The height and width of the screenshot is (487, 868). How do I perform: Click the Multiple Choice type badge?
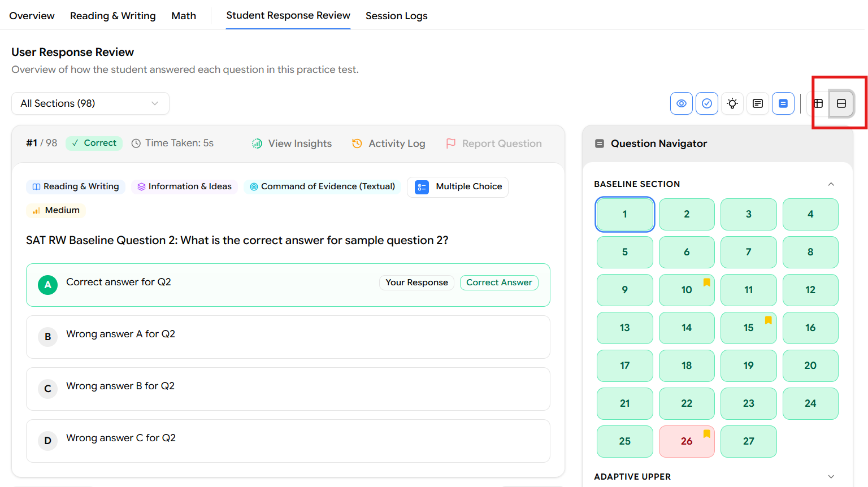[458, 187]
